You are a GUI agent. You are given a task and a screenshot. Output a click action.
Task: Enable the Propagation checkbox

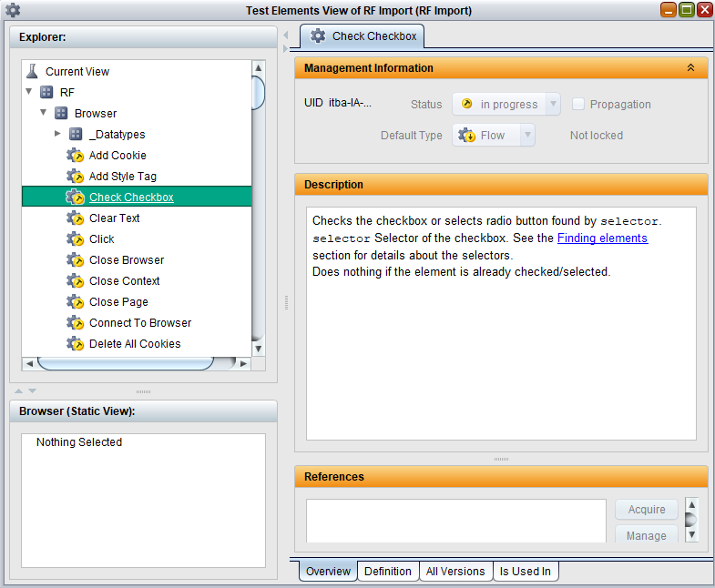[578, 104]
